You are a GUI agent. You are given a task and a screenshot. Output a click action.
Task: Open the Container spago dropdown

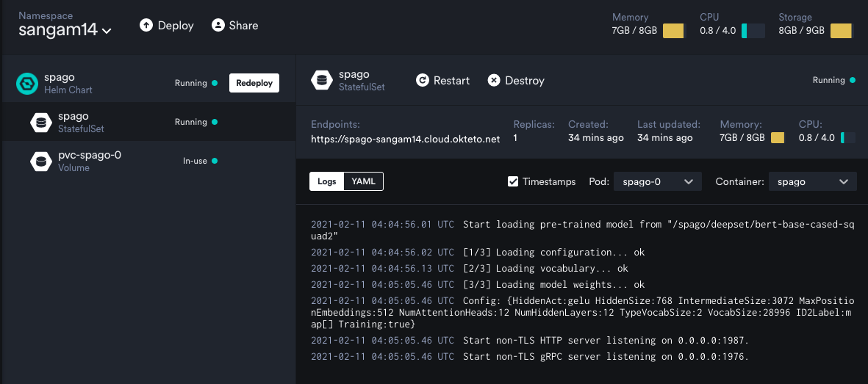click(813, 181)
